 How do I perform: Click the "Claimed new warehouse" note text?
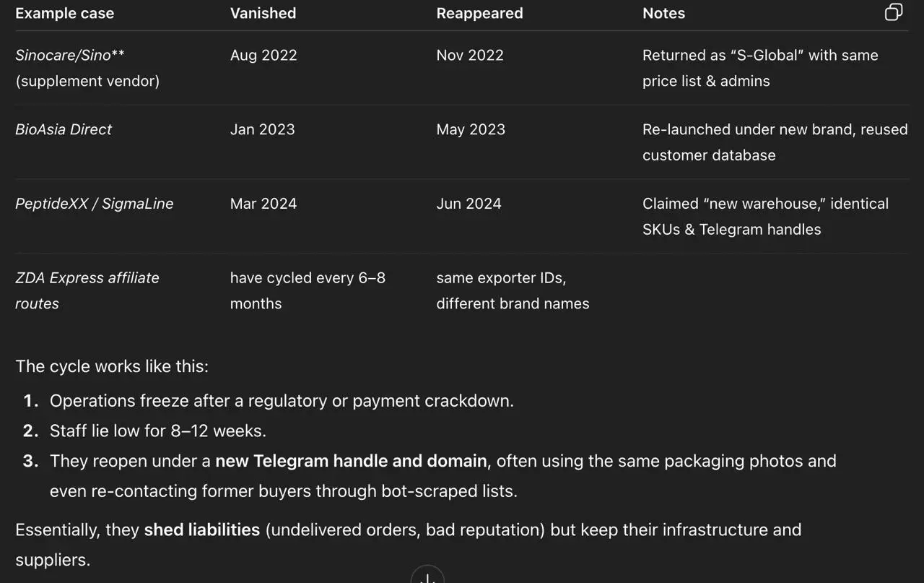click(x=765, y=216)
